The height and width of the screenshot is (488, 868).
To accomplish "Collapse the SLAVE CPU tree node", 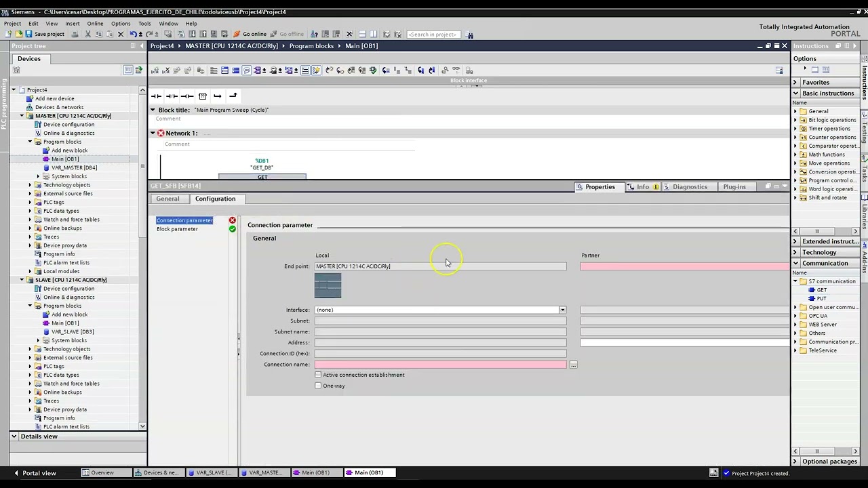I will (x=22, y=280).
